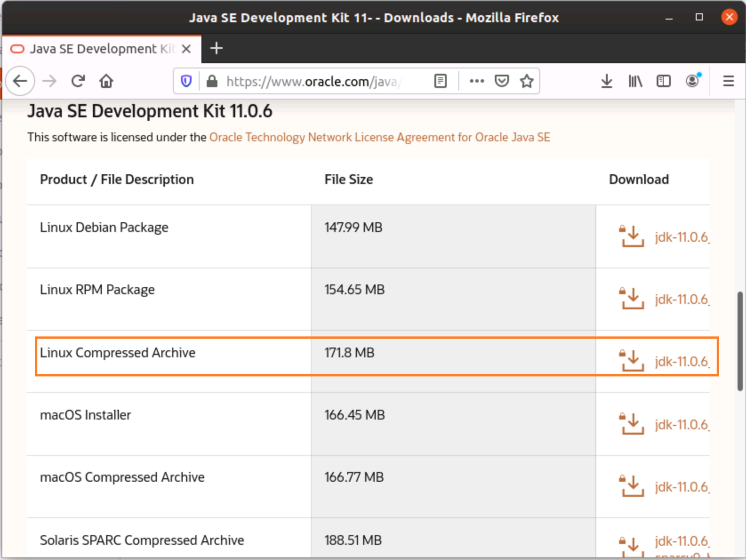
Task: Open jdk-11.0.6 link for Linux RPM Package
Action: pyautogui.click(x=682, y=299)
